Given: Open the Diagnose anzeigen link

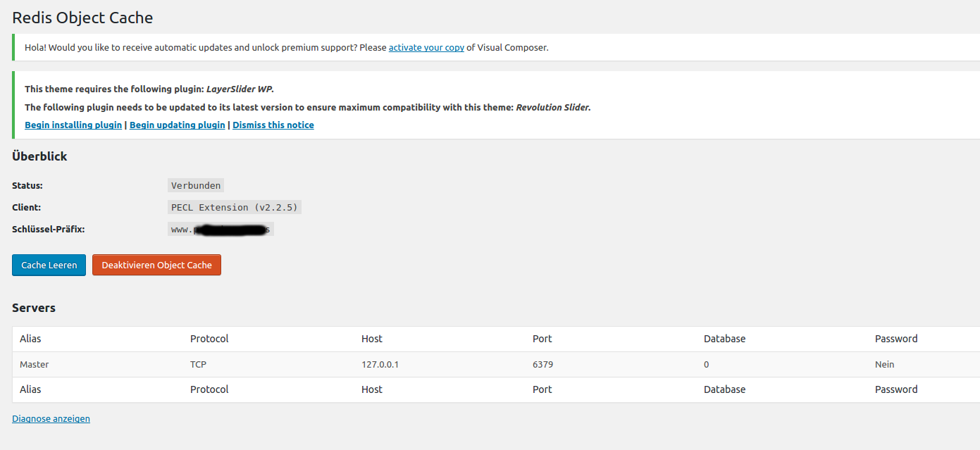Looking at the screenshot, I should [51, 418].
